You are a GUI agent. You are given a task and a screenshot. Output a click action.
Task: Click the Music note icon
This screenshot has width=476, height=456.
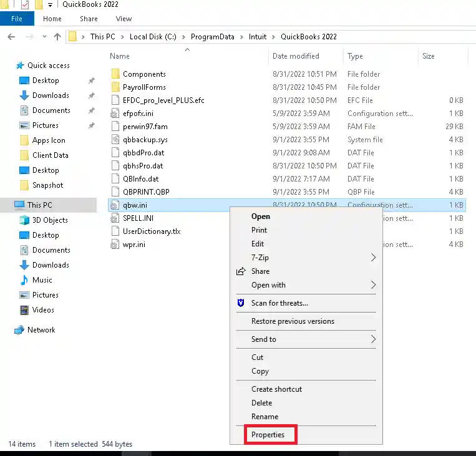click(x=24, y=280)
